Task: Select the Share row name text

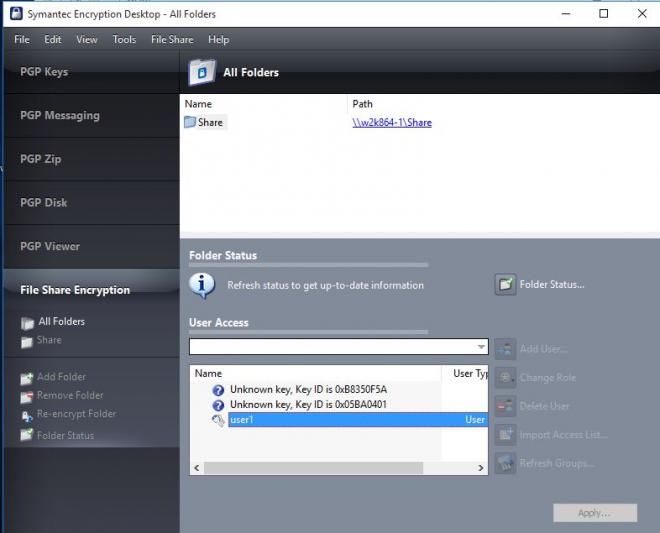Action: (x=210, y=123)
